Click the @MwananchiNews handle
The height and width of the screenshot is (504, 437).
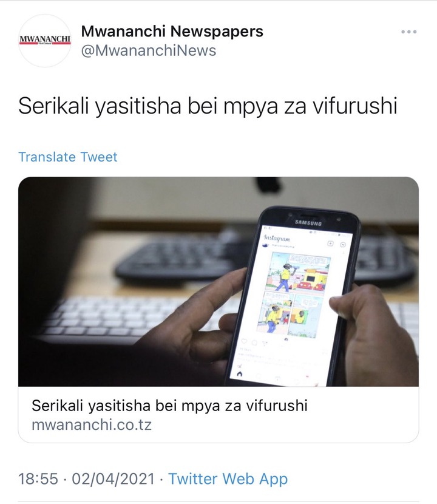point(149,51)
